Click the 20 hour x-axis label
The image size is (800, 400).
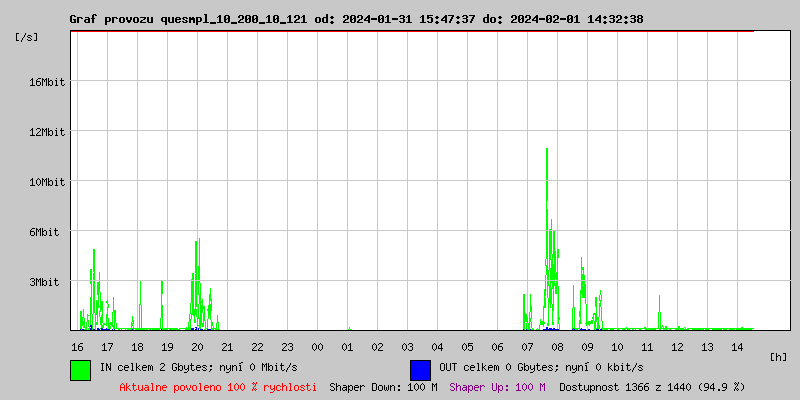[197, 346]
